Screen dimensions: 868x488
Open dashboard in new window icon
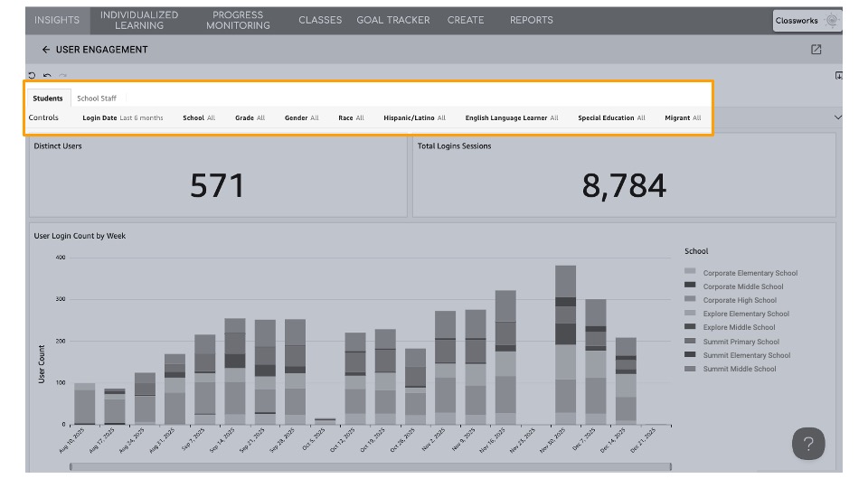pyautogui.click(x=816, y=50)
